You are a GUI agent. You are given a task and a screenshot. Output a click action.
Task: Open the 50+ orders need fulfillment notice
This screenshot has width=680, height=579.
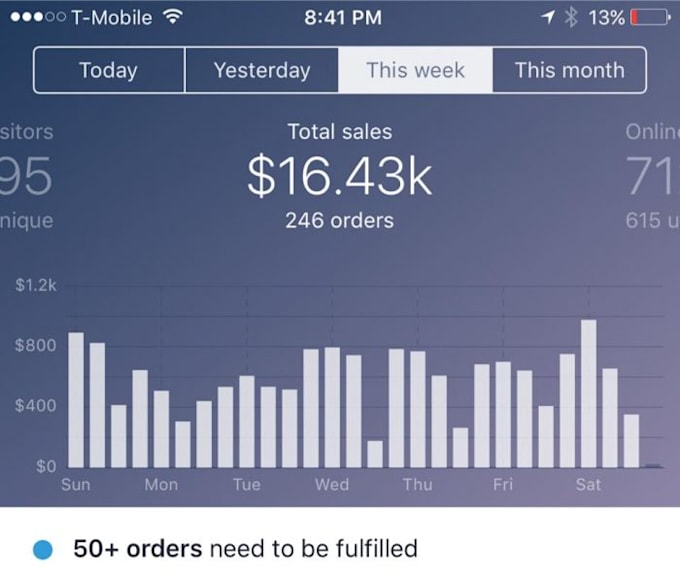[245, 549]
